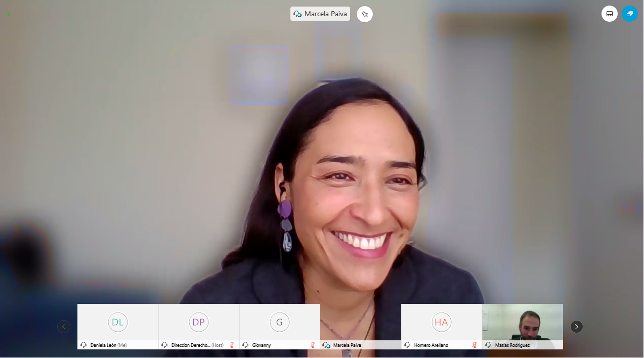Screen dimensions: 644x358
Task: Click muted mic icon on Host tile
Action: (x=232, y=345)
